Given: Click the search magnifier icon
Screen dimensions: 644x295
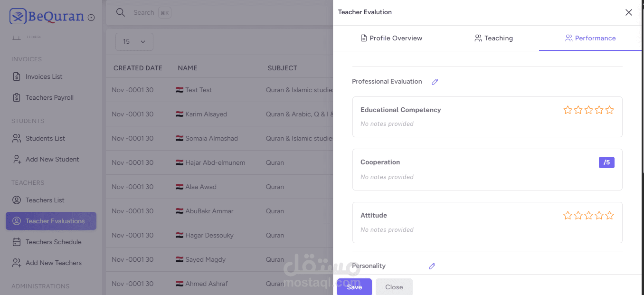Looking at the screenshot, I should (x=121, y=12).
